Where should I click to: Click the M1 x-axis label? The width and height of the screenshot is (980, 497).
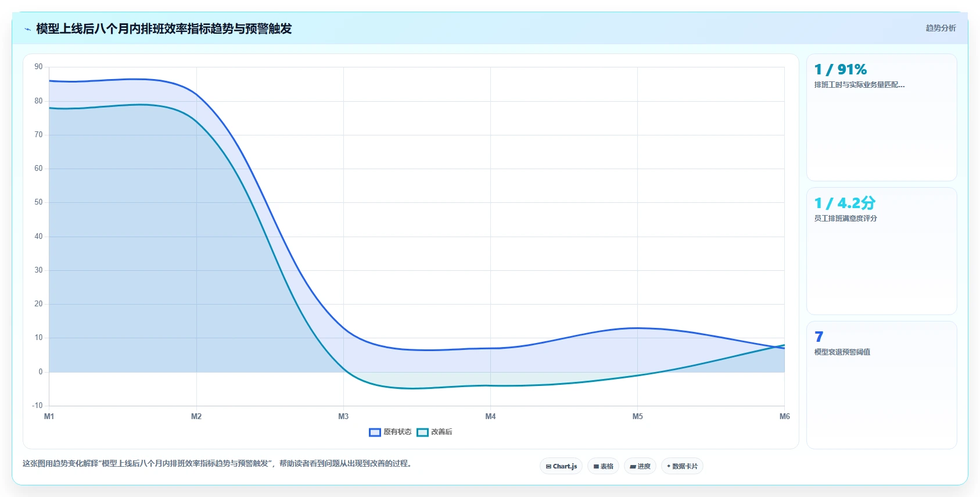tap(49, 416)
